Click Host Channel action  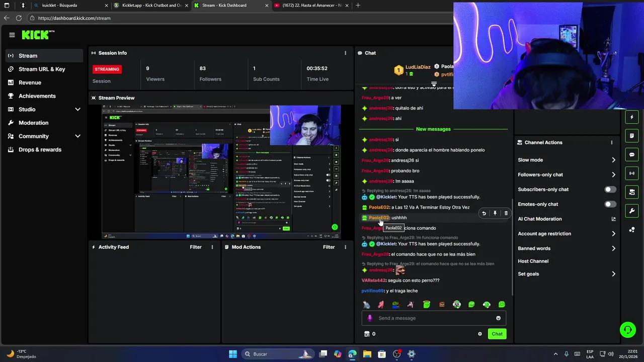[x=533, y=261]
